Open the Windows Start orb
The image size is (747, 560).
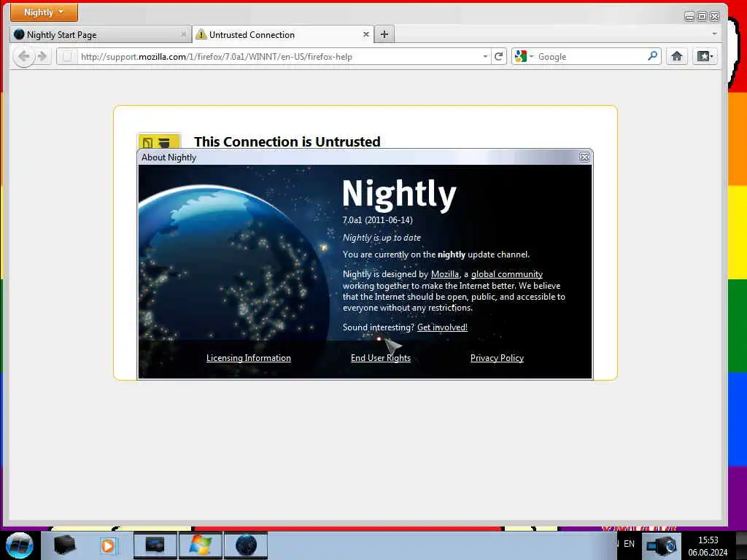pos(20,545)
